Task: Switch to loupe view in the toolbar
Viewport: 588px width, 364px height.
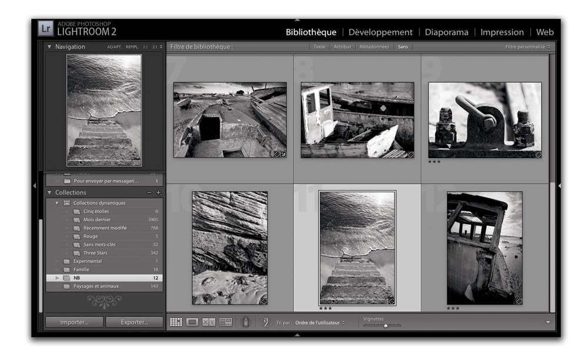Action: tap(192, 322)
